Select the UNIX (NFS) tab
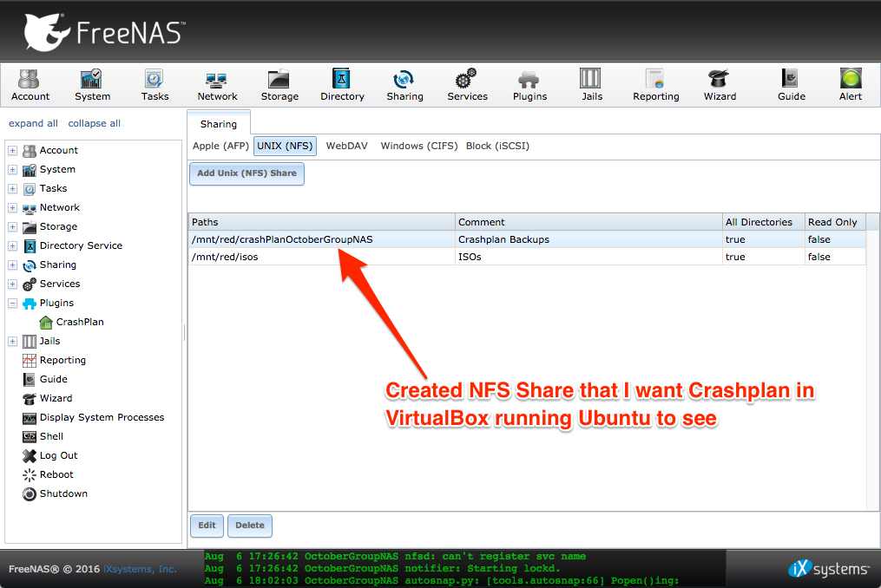Screen dimensions: 881x588 click(285, 146)
